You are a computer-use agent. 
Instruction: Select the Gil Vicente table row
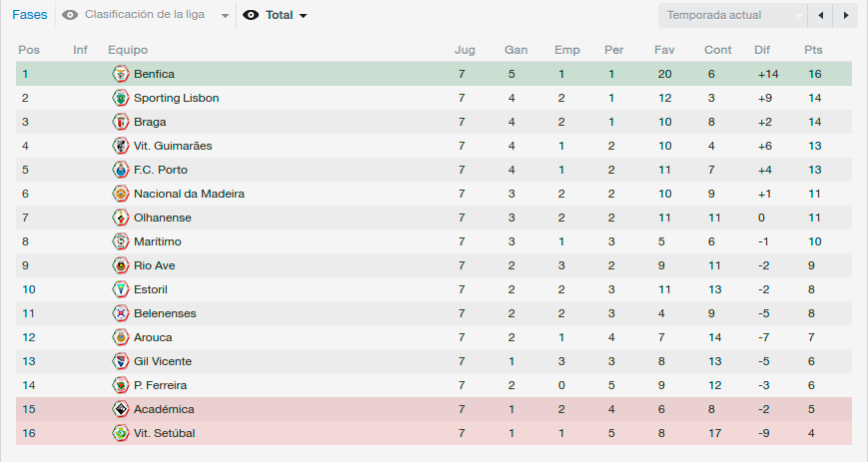[434, 361]
